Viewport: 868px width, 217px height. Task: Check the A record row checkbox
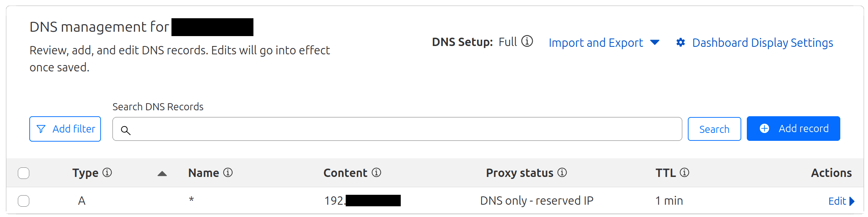pyautogui.click(x=24, y=201)
